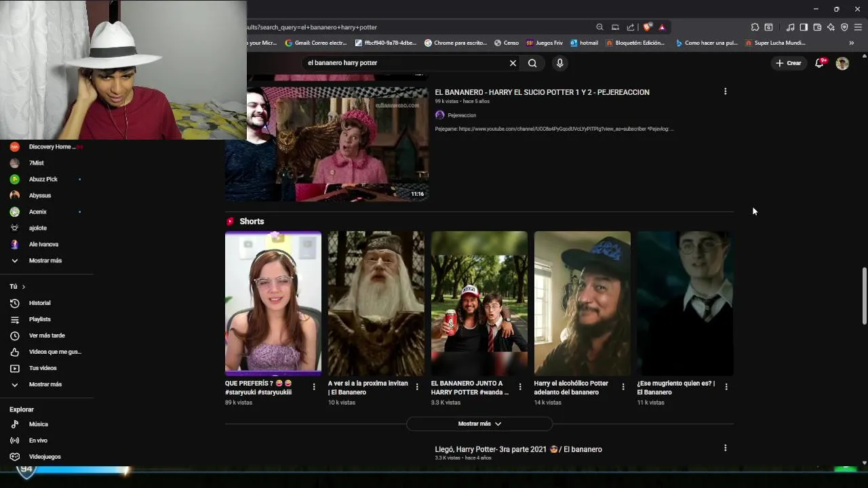Open the Juegos Friv bookmark
Image resolution: width=868 pixels, height=488 pixels.
(x=545, y=43)
